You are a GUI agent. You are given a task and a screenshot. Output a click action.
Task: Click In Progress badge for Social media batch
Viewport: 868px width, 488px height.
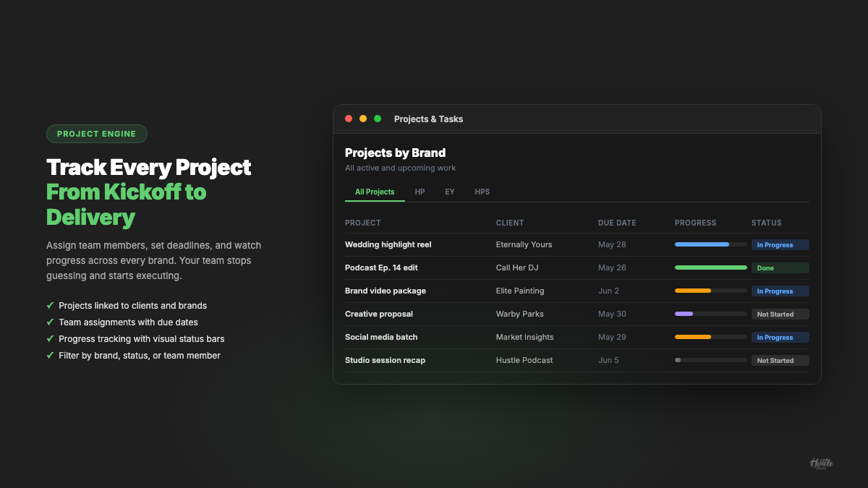point(780,337)
